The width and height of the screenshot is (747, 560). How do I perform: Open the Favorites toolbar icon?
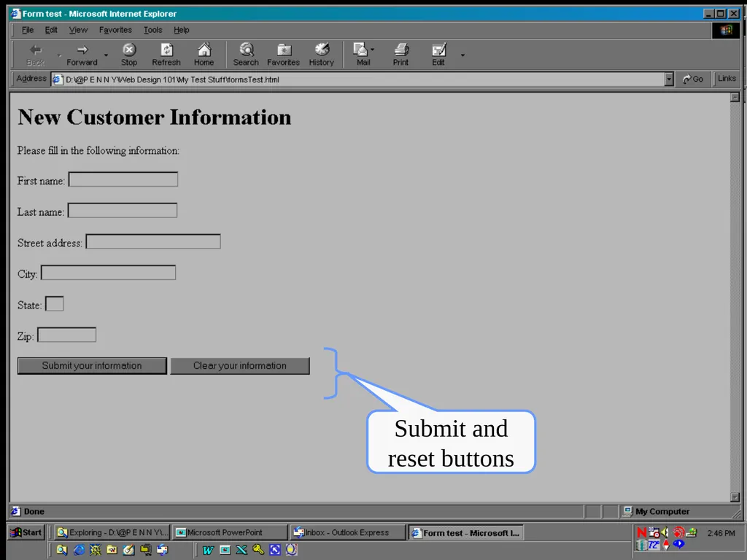pos(284,50)
